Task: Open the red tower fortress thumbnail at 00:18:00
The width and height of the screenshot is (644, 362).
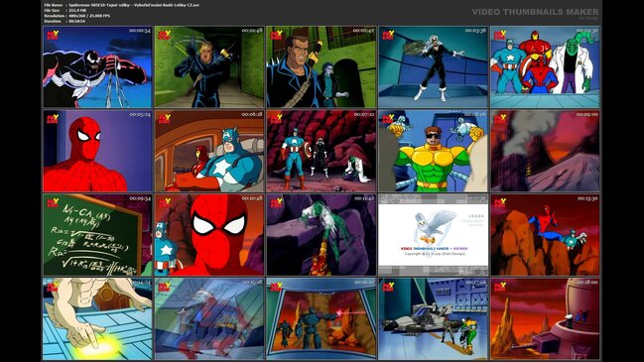Action: coord(545,318)
